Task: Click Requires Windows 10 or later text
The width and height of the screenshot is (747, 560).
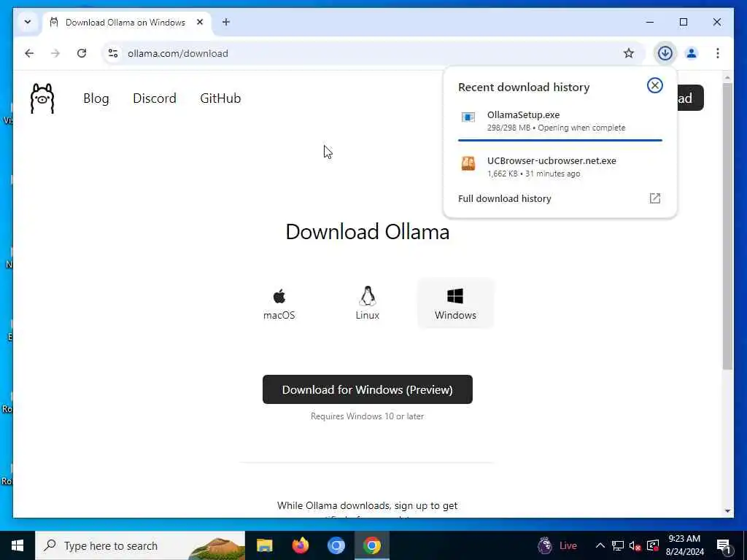Action: (368, 416)
